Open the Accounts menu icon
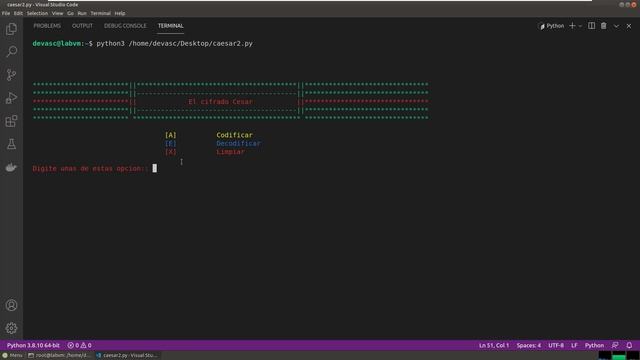 click(11, 305)
